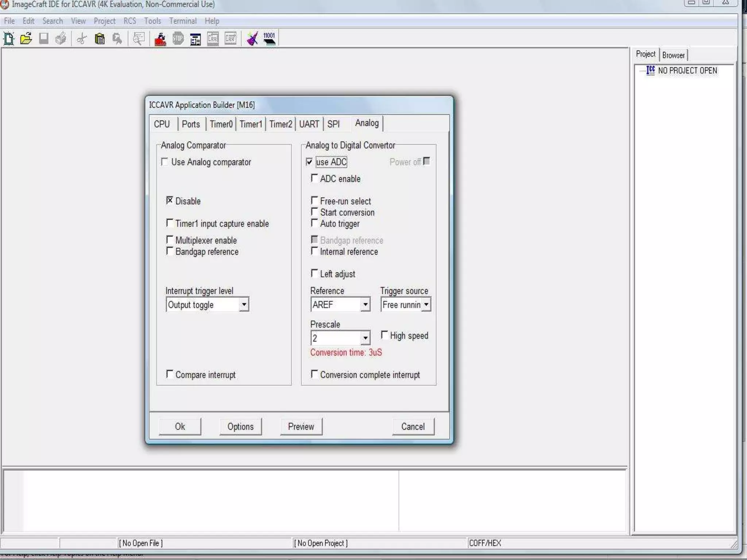Viewport: 747px width, 560px height.
Task: Switch to the Ports tab
Action: point(191,124)
